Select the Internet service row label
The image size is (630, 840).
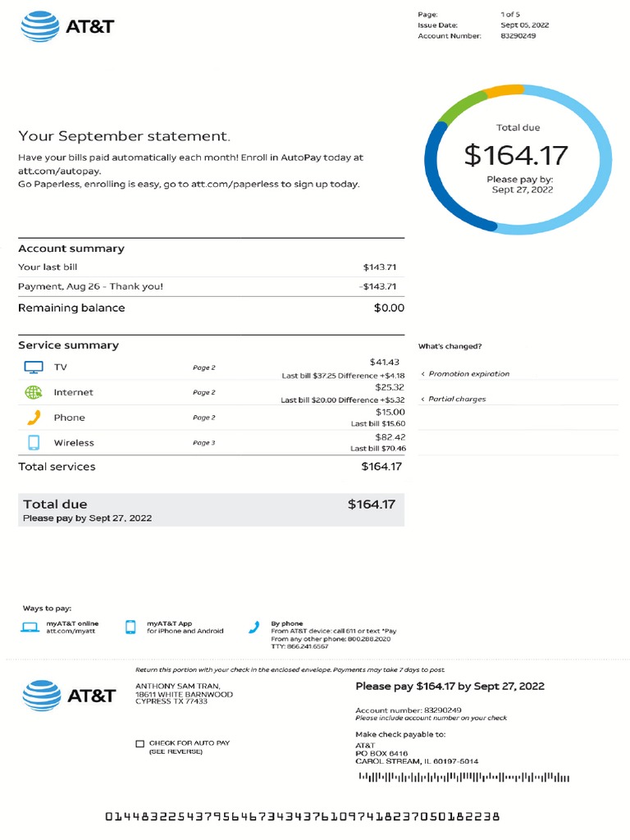[73, 393]
